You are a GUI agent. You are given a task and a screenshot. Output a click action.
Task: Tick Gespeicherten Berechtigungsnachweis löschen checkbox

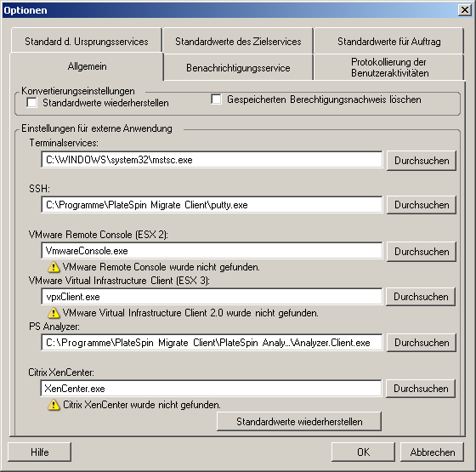pyautogui.click(x=216, y=100)
